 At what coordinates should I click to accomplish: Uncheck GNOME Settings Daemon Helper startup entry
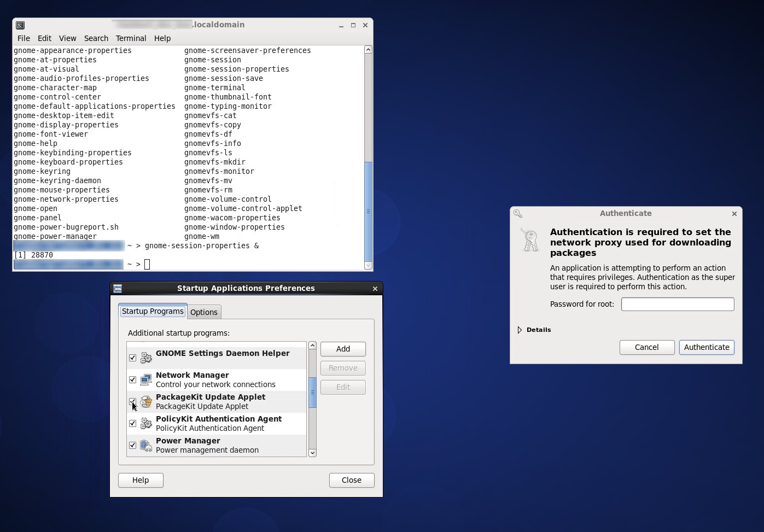132,358
